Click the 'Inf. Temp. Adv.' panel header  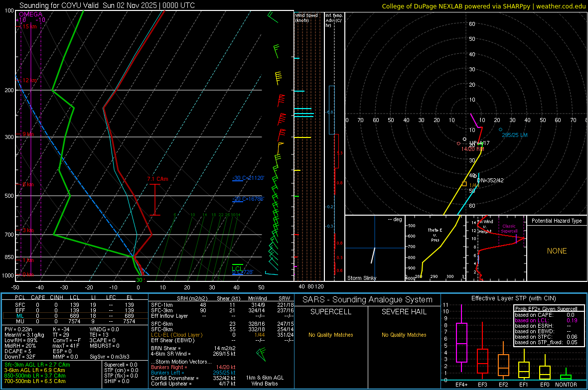[x=334, y=20]
